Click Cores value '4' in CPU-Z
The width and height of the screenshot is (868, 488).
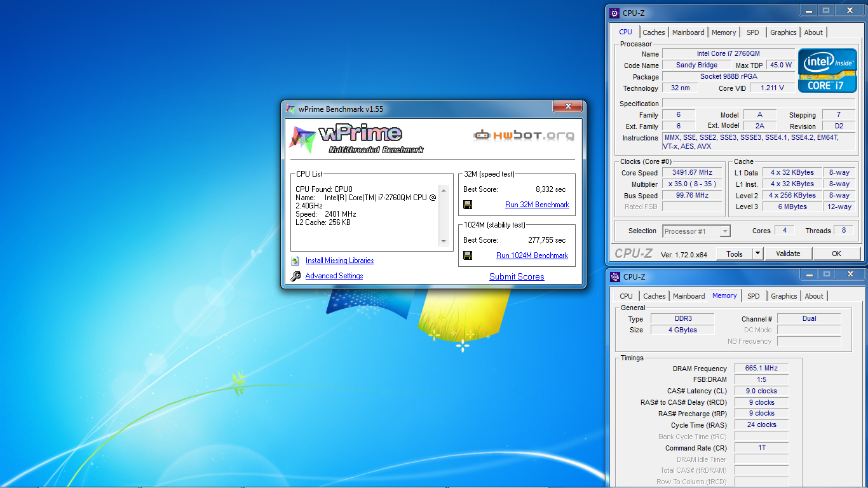point(785,231)
